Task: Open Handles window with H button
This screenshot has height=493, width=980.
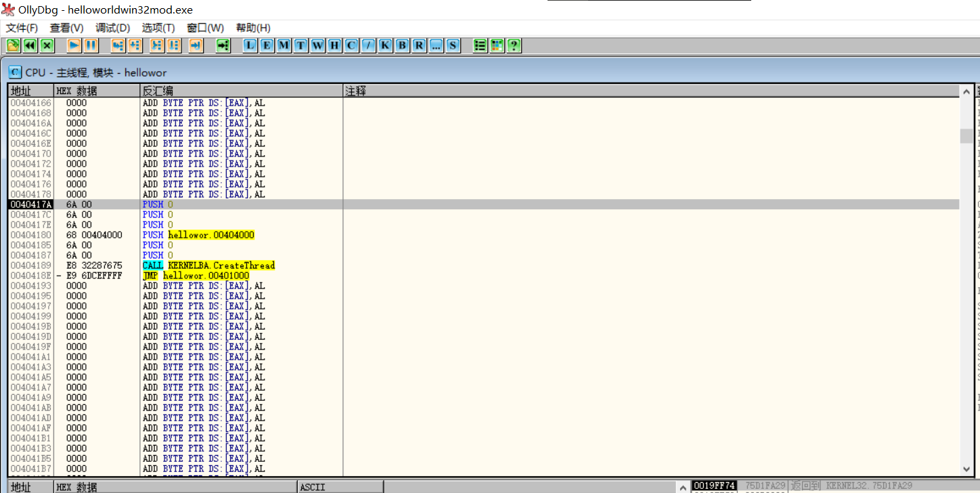Action: [x=335, y=45]
